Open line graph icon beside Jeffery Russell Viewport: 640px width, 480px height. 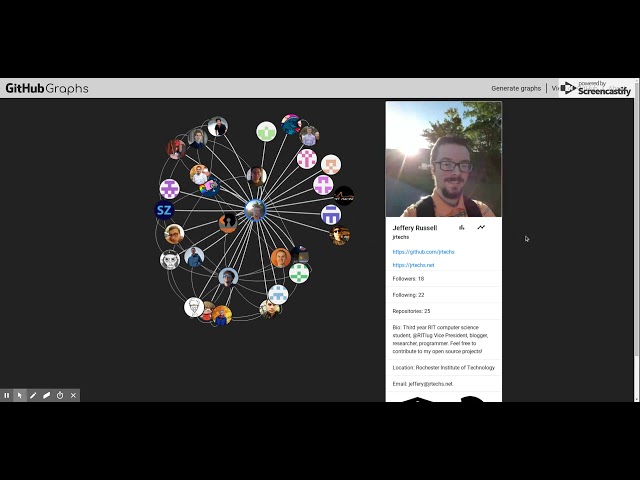[481, 227]
